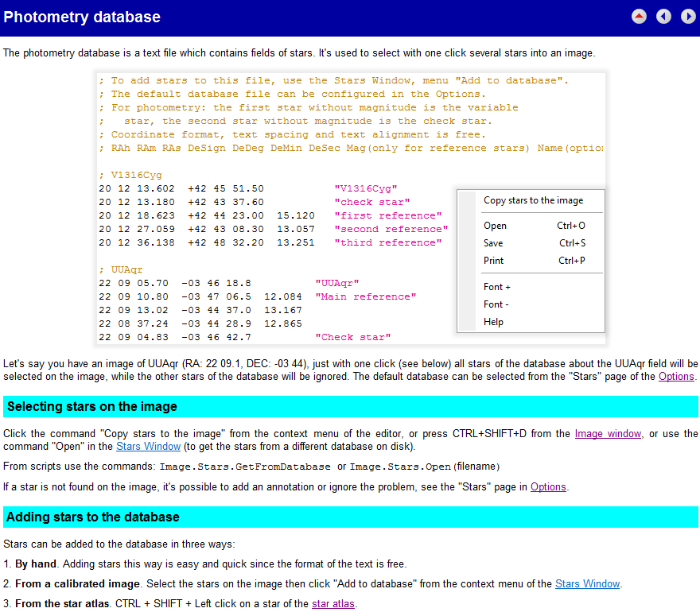700x612 pixels.
Task: Choose "Copy stars to the image" menu entry
Action: [533, 200]
